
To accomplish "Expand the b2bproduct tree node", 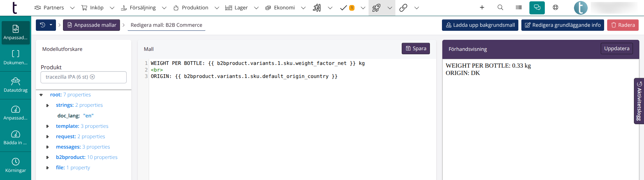I will tap(48, 157).
